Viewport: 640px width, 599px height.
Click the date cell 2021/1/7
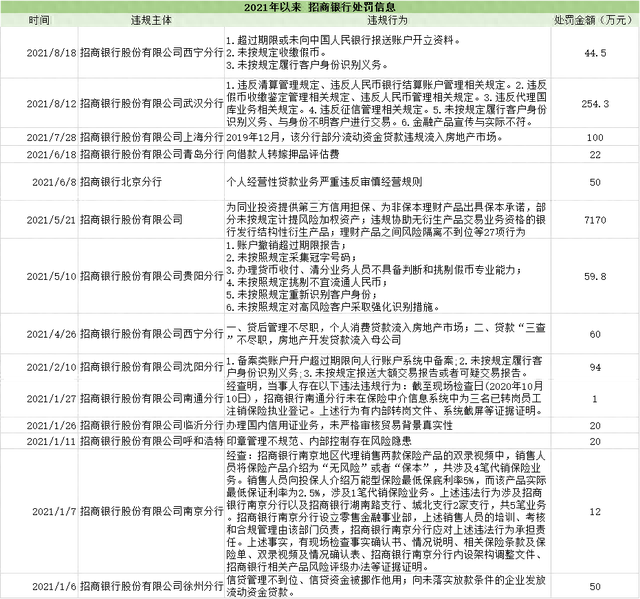click(x=54, y=512)
